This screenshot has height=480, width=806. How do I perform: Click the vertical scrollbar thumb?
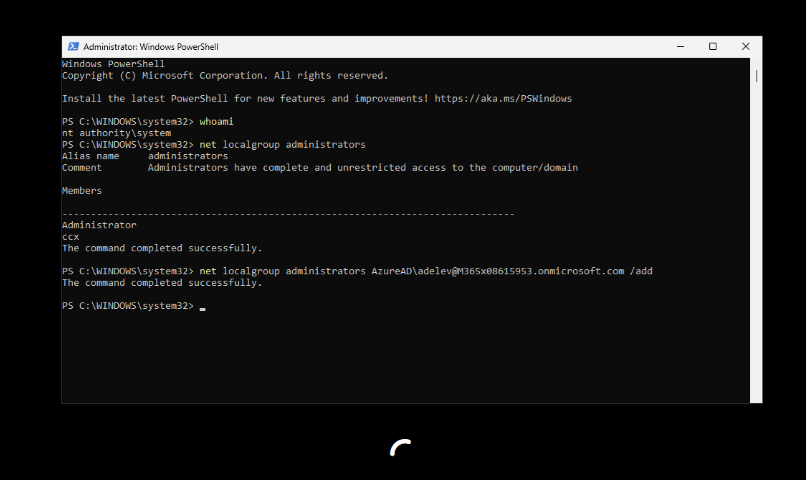[757, 75]
